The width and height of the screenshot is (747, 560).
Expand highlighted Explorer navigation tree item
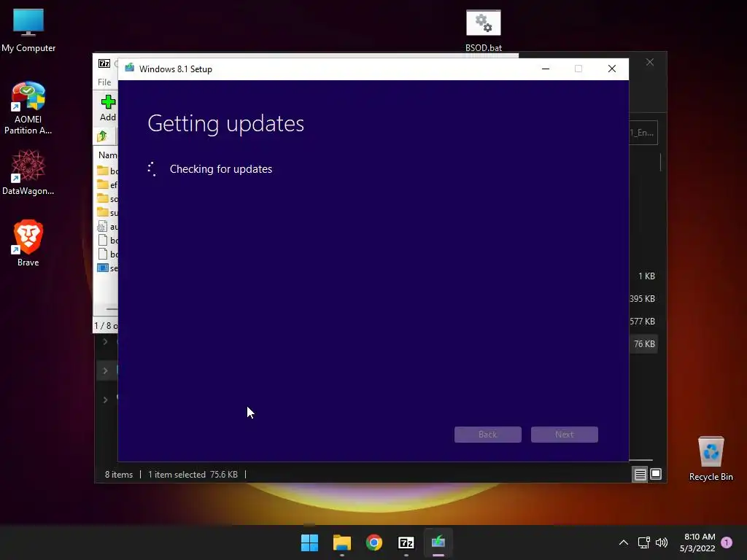pyautogui.click(x=105, y=370)
